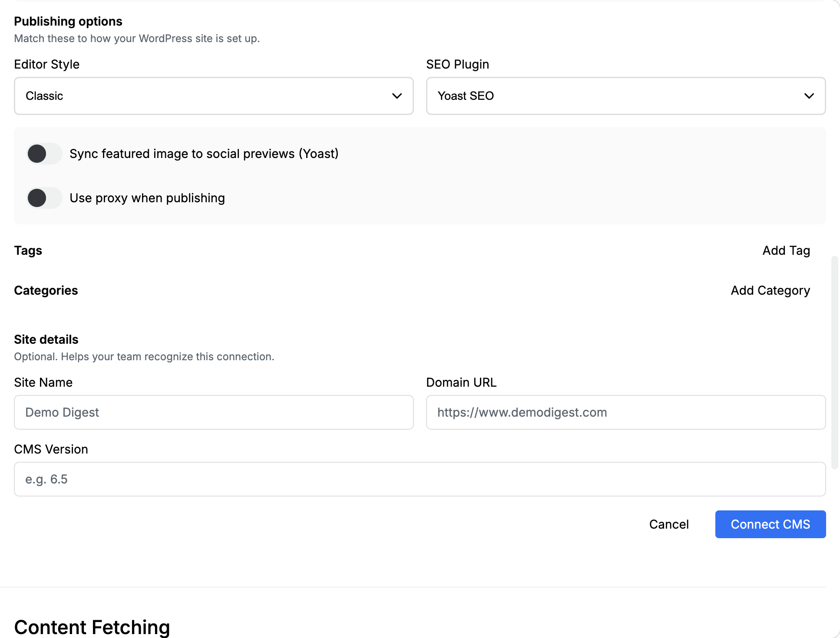
Task: Click the Add Category button
Action: tap(770, 290)
